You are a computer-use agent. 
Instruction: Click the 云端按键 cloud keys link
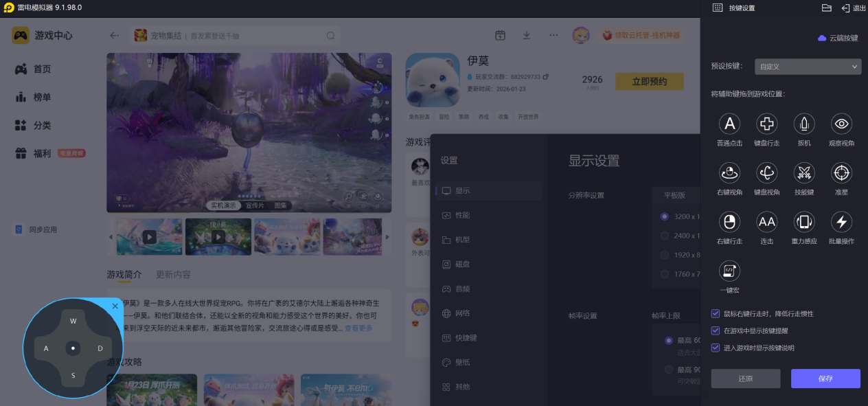pyautogui.click(x=838, y=38)
